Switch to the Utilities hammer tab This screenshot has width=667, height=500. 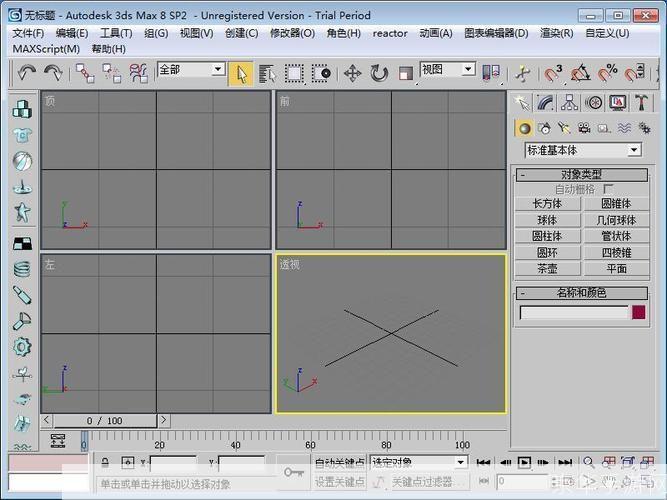coord(641,103)
